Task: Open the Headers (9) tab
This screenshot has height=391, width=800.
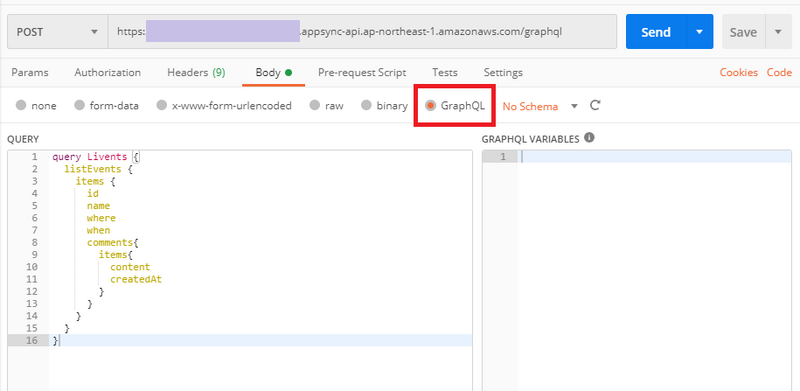Action: click(x=196, y=72)
